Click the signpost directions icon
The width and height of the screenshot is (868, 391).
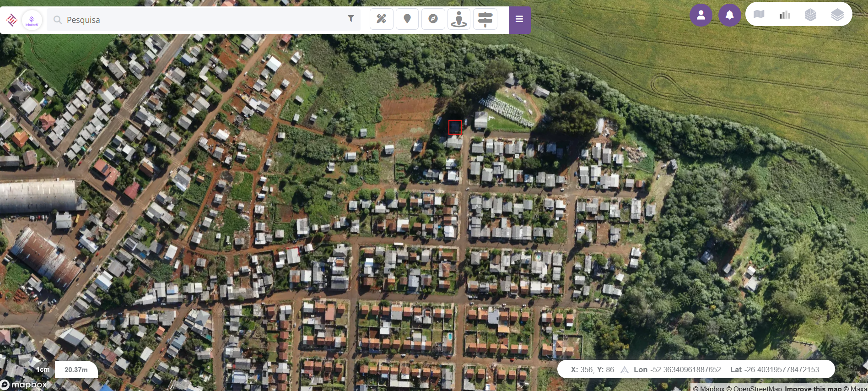(485, 19)
